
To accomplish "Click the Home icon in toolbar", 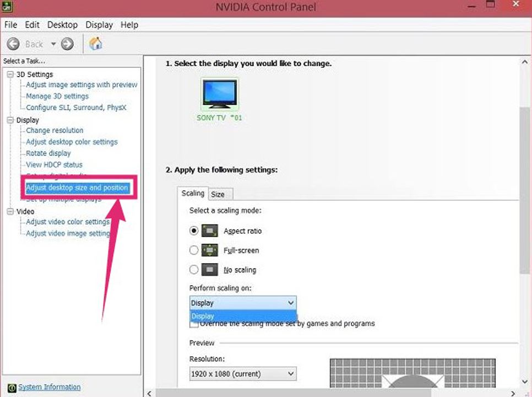I will pyautogui.click(x=95, y=44).
